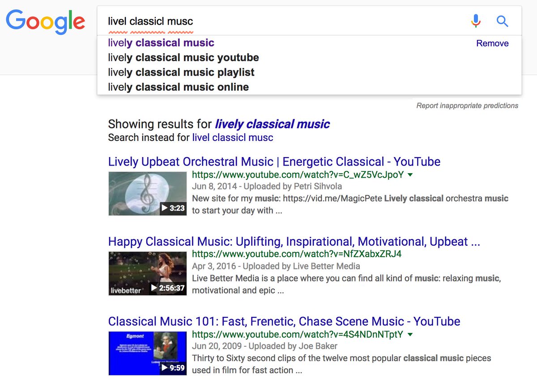Click 'Jun 8, 2014 - Uploaded by Petri Sihvola'
The image size is (537, 392).
[x=267, y=186]
